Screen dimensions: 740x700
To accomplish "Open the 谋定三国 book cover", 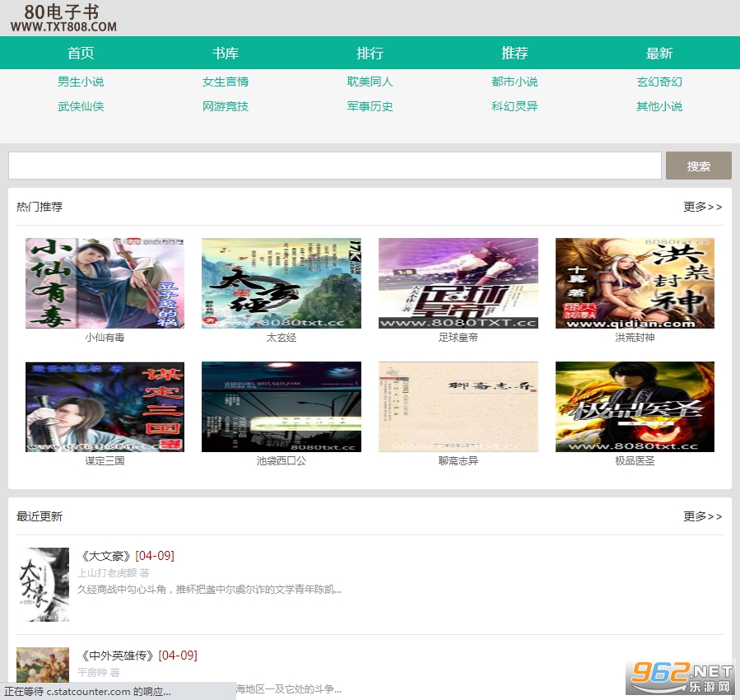I will coord(104,406).
